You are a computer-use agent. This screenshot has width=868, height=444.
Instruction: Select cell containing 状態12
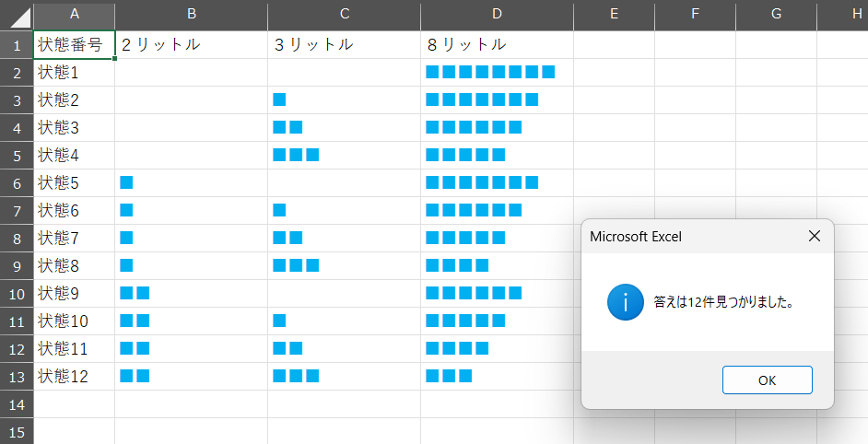(x=75, y=377)
